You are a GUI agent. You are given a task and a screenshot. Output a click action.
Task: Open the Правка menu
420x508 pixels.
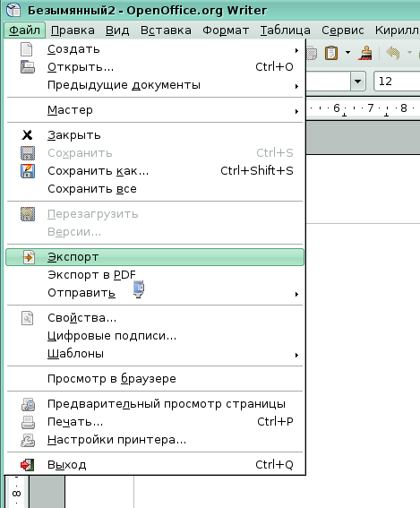pos(73,30)
